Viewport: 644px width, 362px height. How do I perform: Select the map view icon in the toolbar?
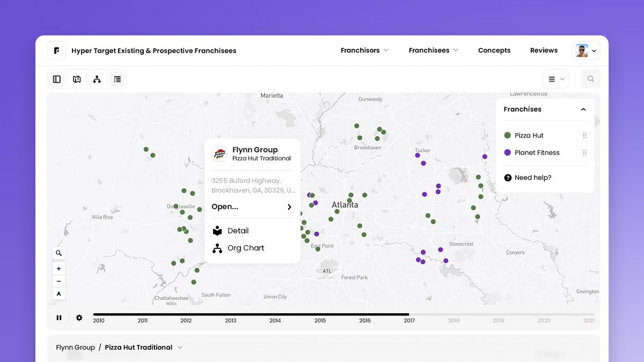point(76,79)
